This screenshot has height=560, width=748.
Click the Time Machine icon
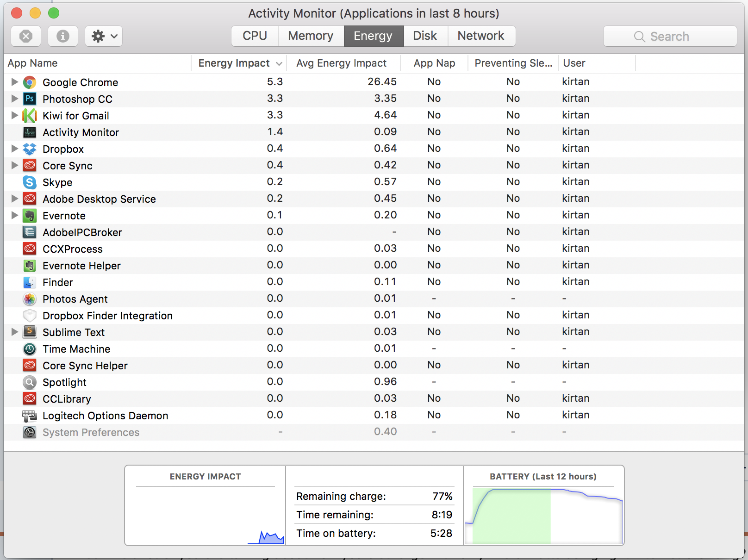[x=30, y=349]
